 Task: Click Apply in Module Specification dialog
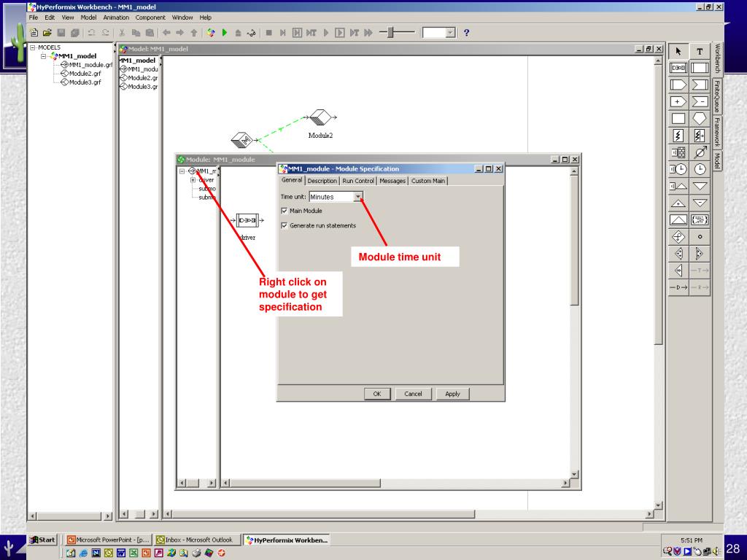452,394
